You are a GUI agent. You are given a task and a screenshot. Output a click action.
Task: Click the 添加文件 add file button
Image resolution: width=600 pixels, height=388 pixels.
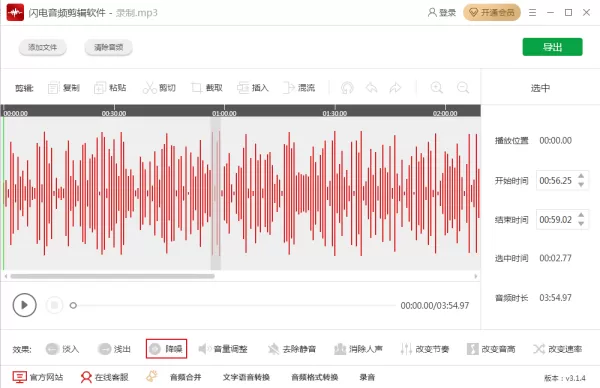point(42,47)
